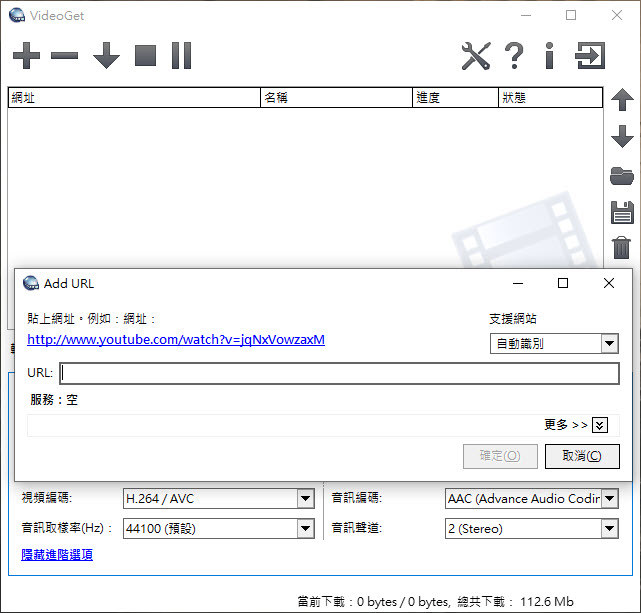Stop downloading with the square toolbar icon
The width and height of the screenshot is (641, 613).
tap(146, 56)
